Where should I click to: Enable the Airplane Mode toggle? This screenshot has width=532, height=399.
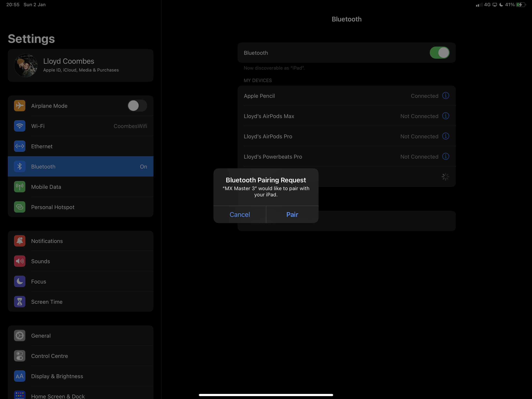(137, 106)
